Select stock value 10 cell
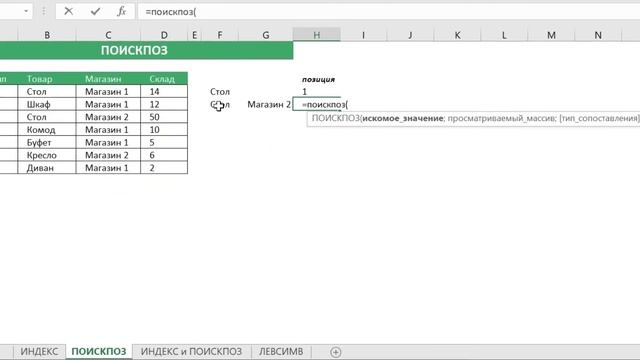Screen dimensions: 640x360 pos(164,130)
